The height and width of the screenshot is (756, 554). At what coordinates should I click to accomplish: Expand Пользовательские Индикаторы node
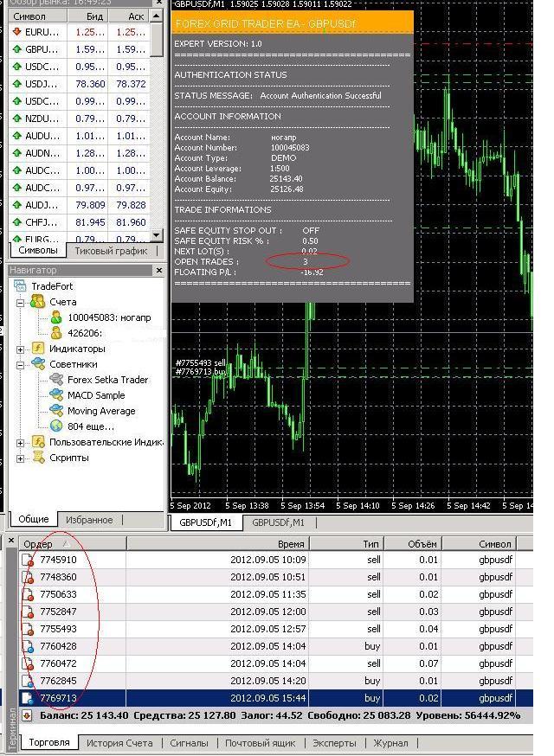click(20, 443)
